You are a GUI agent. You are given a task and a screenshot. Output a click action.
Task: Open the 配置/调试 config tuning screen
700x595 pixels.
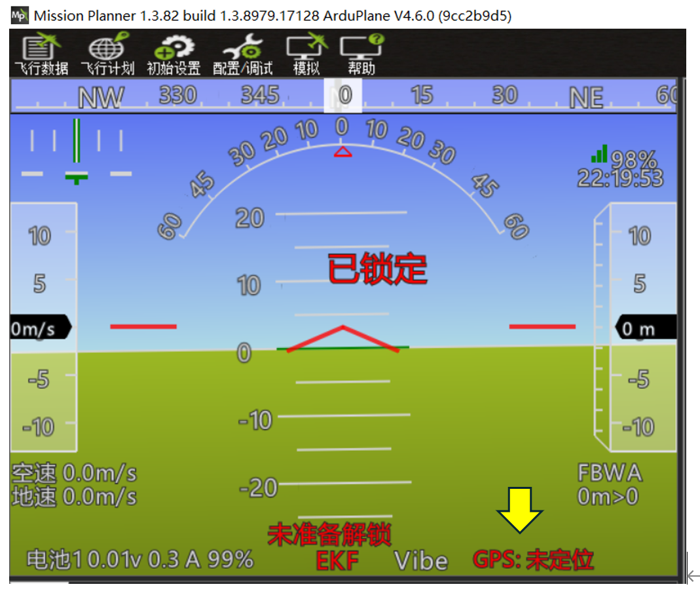tap(242, 55)
